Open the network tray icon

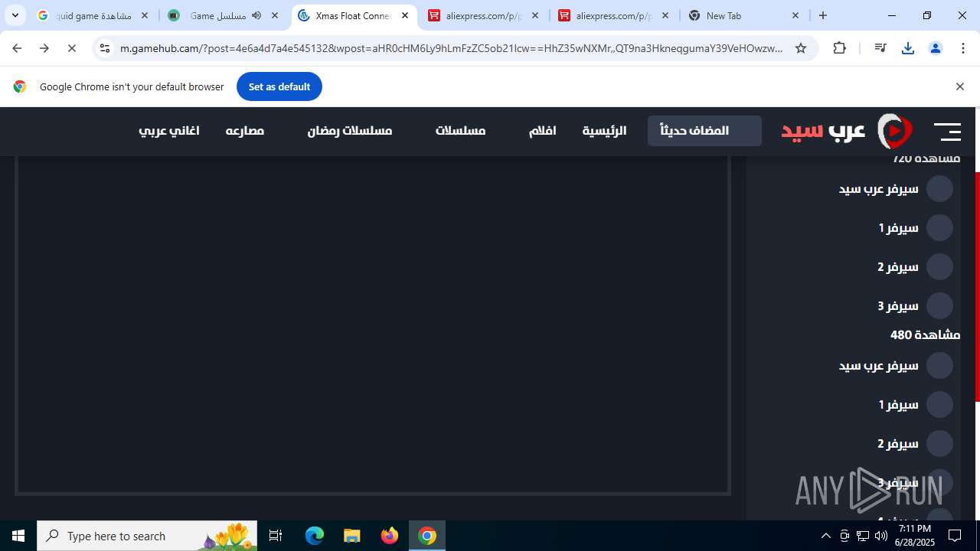[x=863, y=536]
